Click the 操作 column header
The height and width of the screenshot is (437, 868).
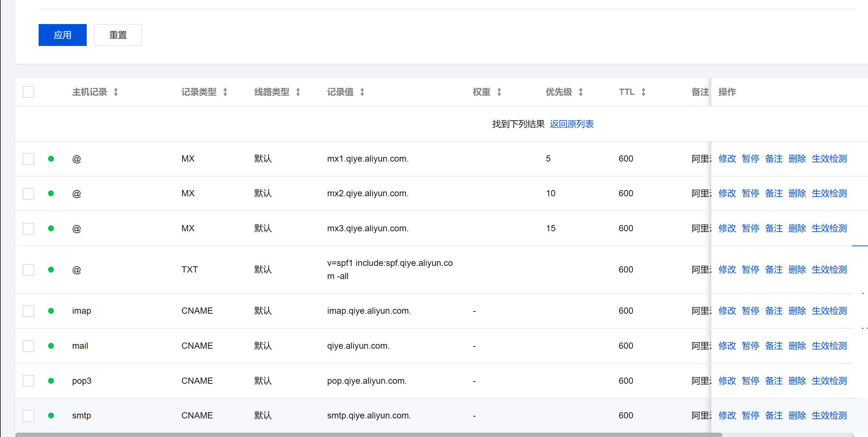(727, 92)
